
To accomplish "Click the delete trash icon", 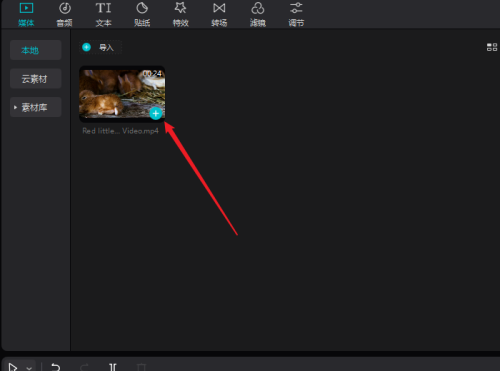I will coord(141,367).
